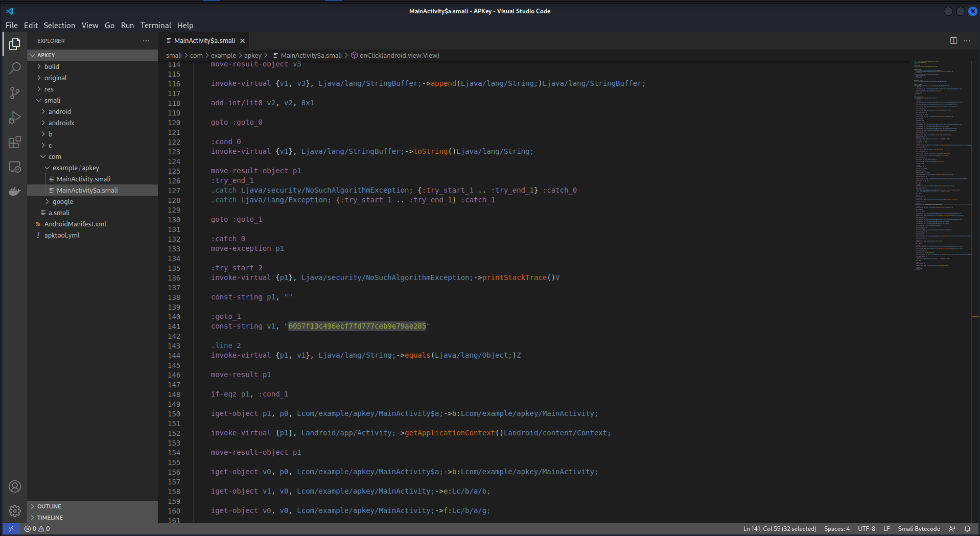Open editor More Actions ellipsis
Viewport: 980px width, 536px height.
(967, 41)
